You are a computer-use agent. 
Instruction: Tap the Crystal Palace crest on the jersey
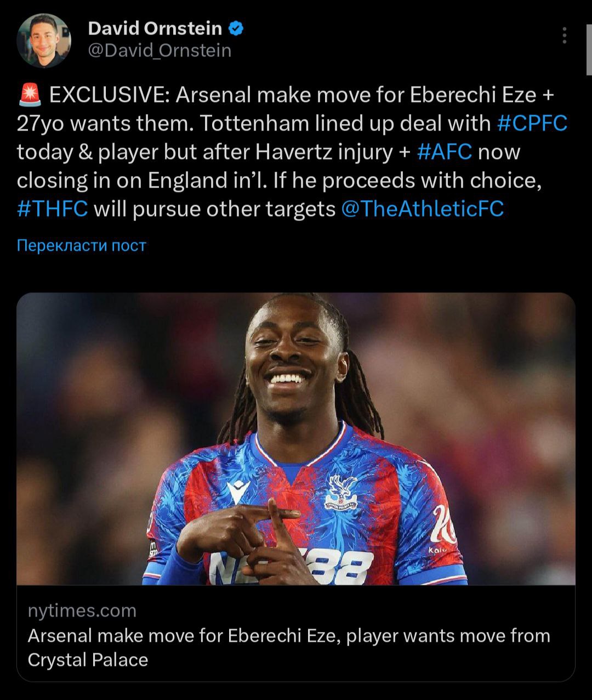coord(340,492)
